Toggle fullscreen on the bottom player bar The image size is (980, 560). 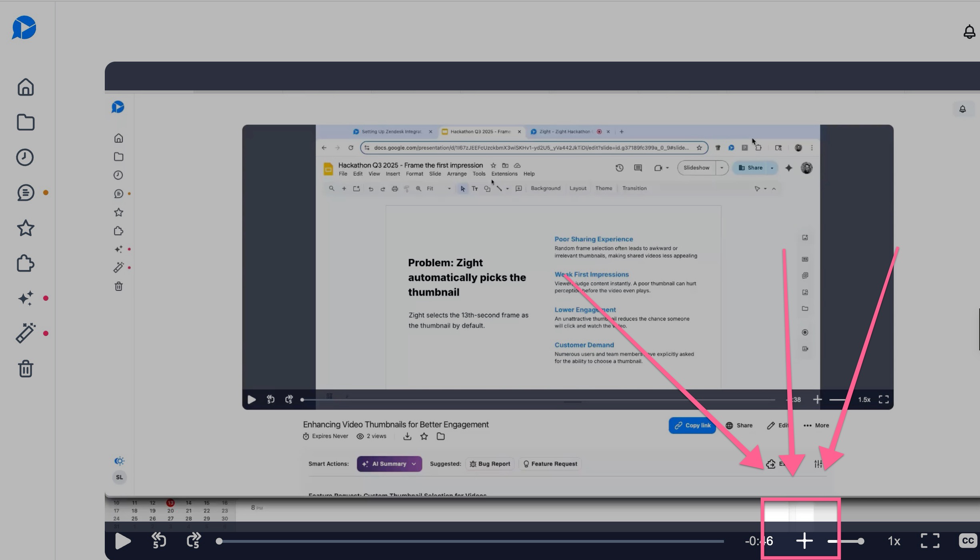[930, 541]
